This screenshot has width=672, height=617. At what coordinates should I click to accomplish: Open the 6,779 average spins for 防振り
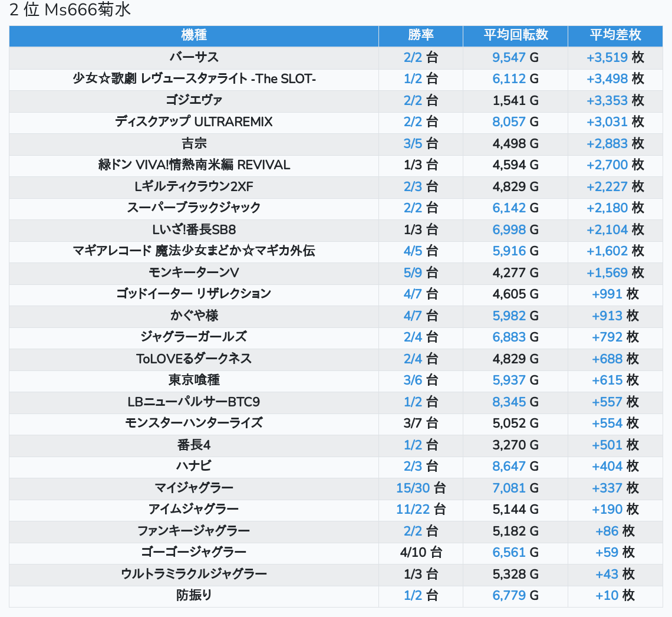coord(509,596)
